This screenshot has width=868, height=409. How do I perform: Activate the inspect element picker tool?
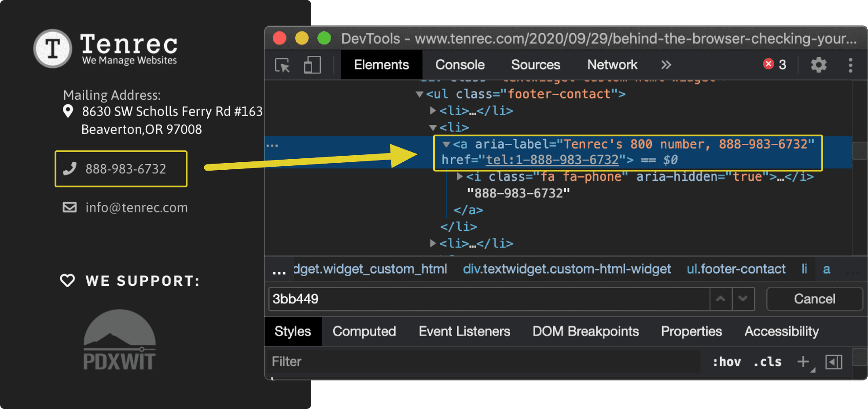pyautogui.click(x=282, y=65)
